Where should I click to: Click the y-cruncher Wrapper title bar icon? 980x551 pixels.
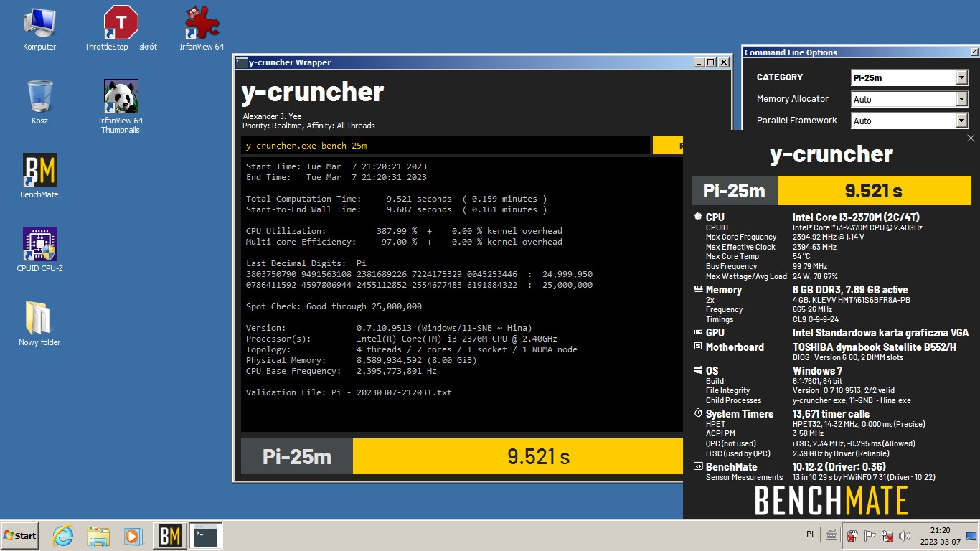click(x=241, y=62)
